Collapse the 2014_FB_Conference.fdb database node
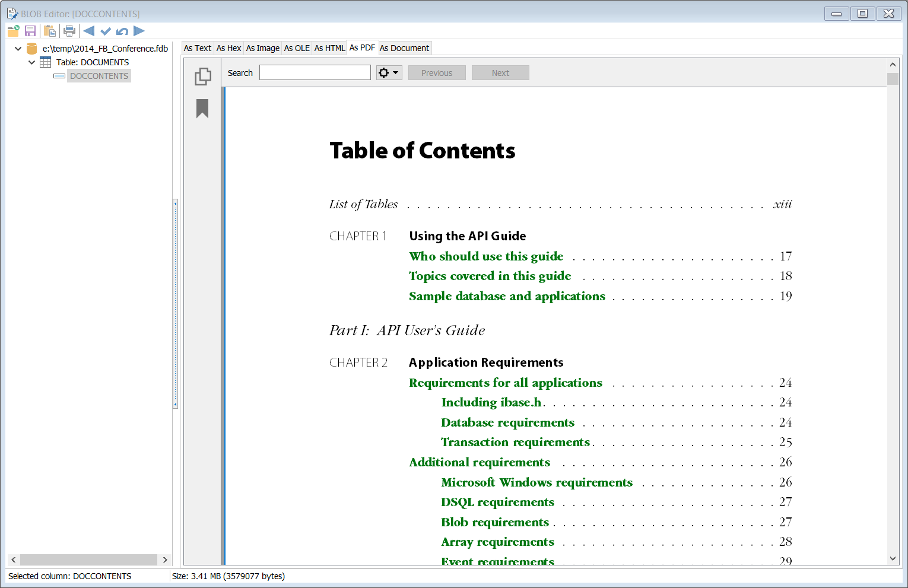 coord(18,49)
